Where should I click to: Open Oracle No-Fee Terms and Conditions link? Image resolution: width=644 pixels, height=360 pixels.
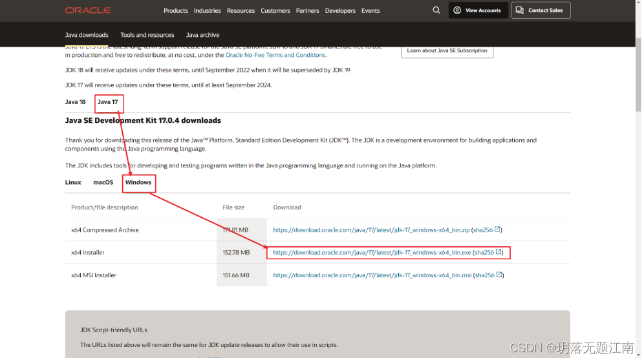coord(275,55)
